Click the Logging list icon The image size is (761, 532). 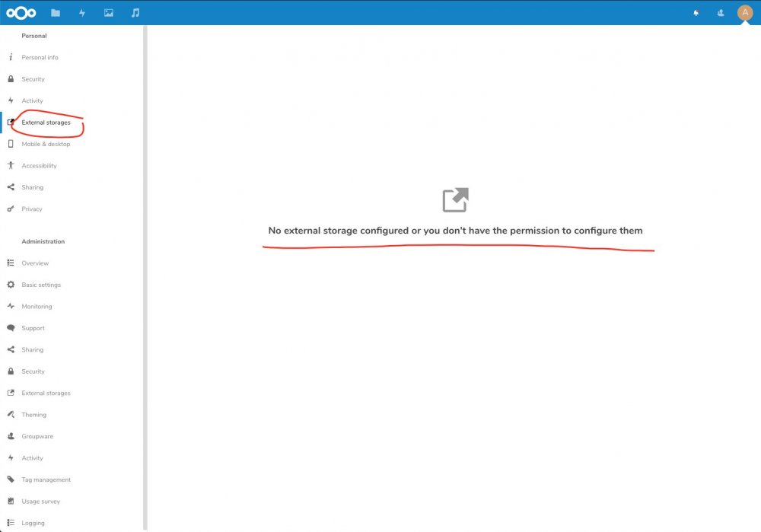pyautogui.click(x=11, y=523)
